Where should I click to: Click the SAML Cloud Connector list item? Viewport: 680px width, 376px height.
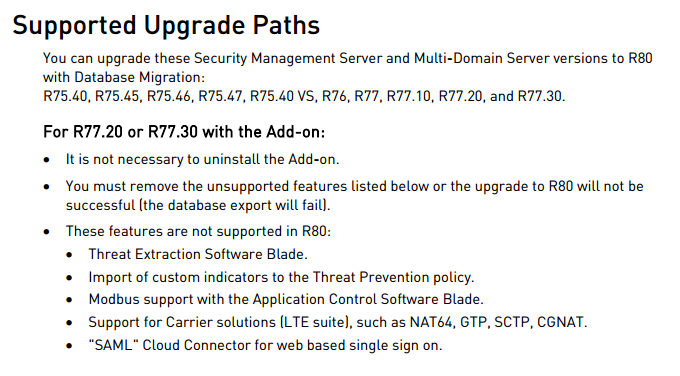pyautogui.click(x=265, y=345)
